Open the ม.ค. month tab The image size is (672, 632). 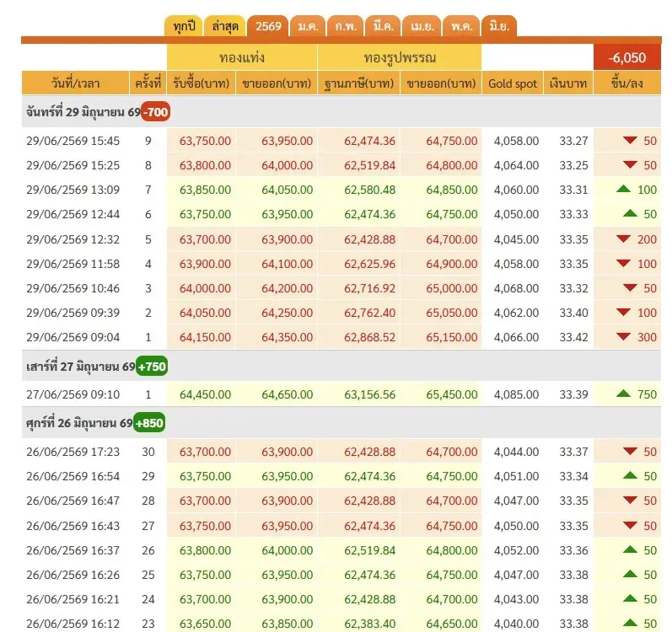(308, 27)
